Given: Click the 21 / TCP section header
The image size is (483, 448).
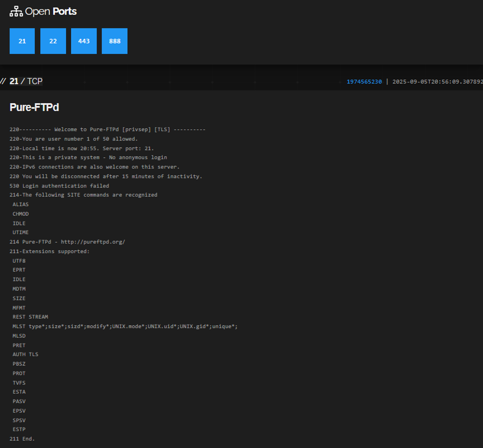Looking at the screenshot, I should [x=26, y=81].
